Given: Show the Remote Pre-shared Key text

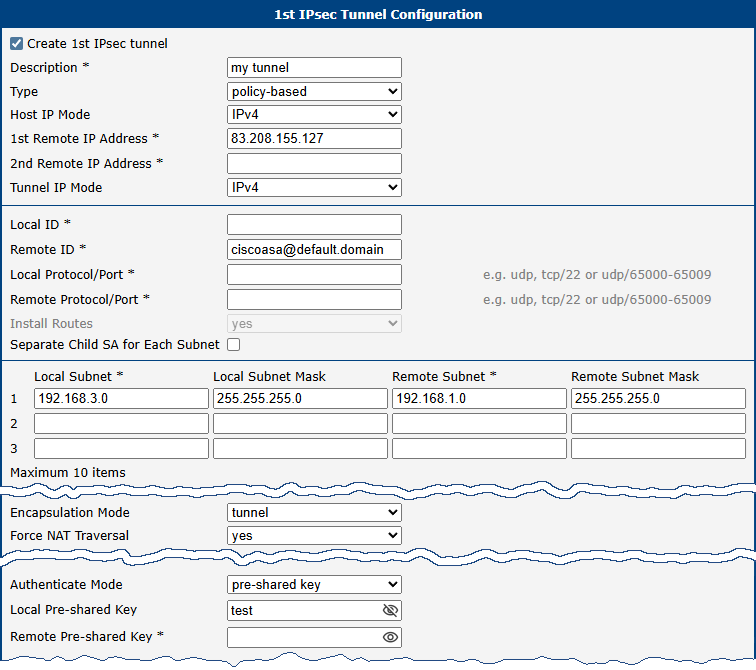Looking at the screenshot, I should [390, 637].
